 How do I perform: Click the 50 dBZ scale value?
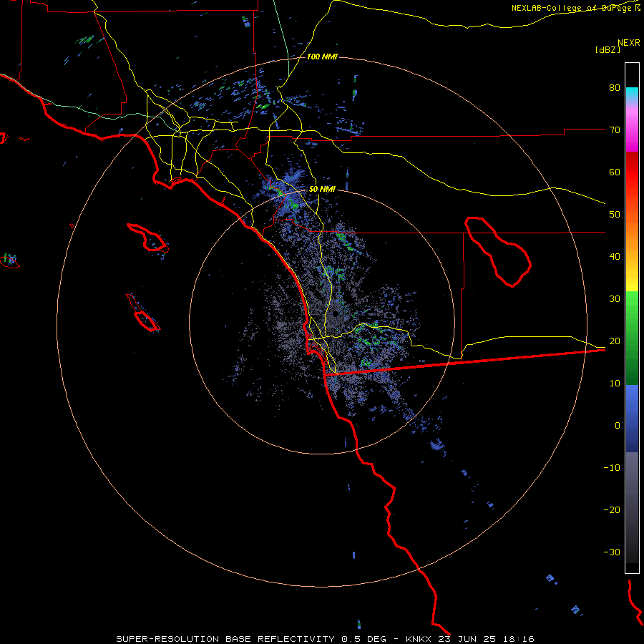pyautogui.click(x=615, y=215)
